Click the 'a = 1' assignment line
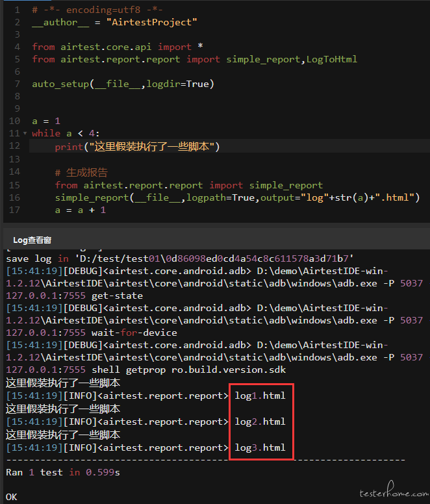The image size is (430, 504). click(x=46, y=121)
